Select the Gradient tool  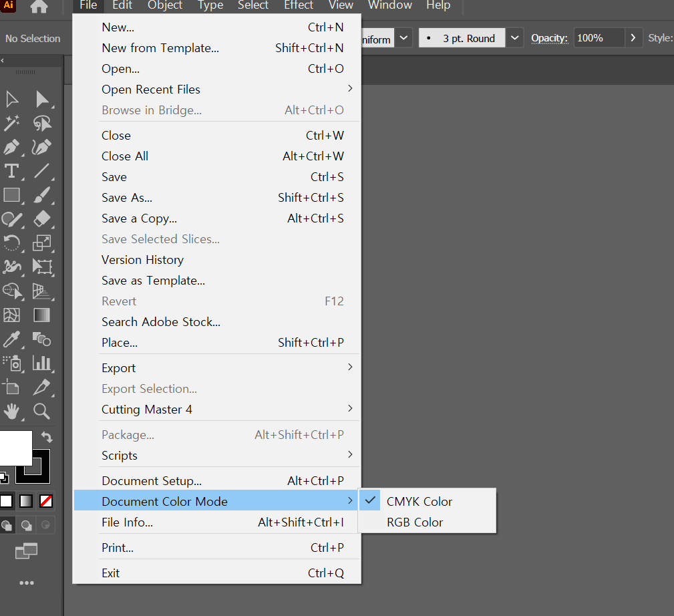[42, 315]
